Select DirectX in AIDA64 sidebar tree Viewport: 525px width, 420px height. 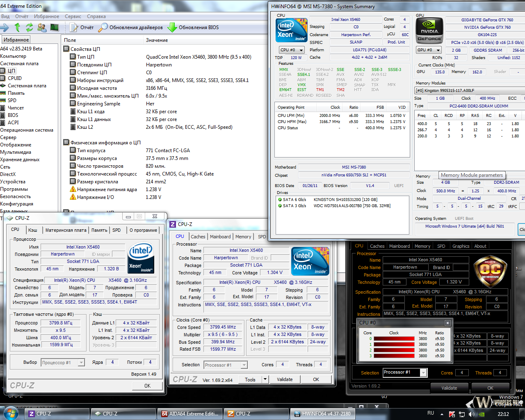[8, 174]
